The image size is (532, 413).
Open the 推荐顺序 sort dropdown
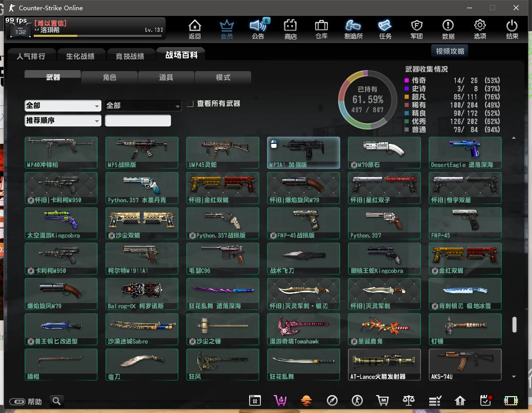tap(63, 120)
